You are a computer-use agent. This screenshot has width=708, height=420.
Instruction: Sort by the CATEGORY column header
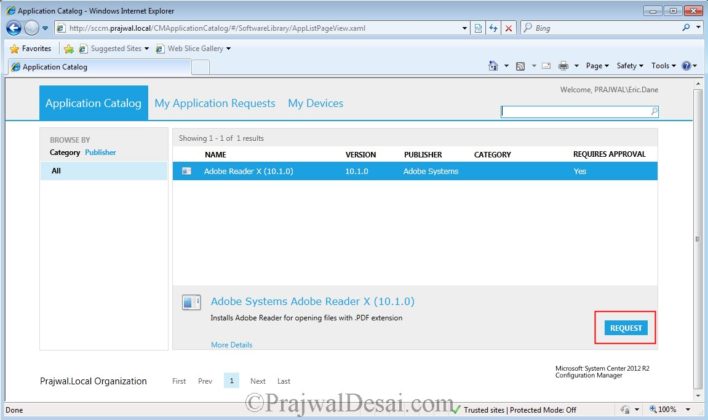493,155
